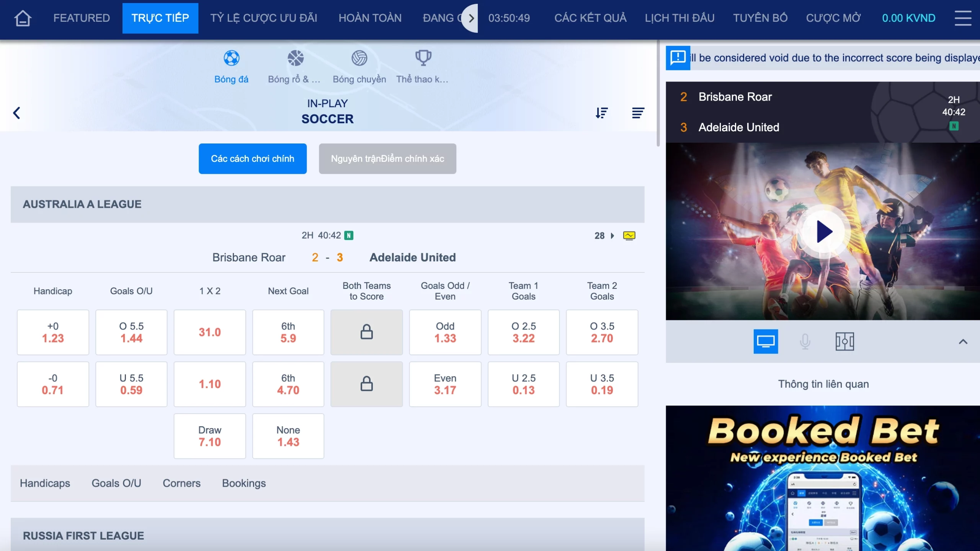980x551 pixels.
Task: Open the announcement message icon
Action: click(678, 58)
